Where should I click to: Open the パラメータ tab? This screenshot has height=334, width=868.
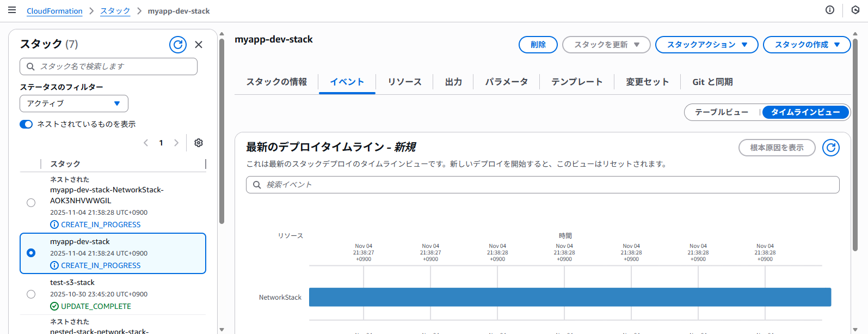click(506, 82)
